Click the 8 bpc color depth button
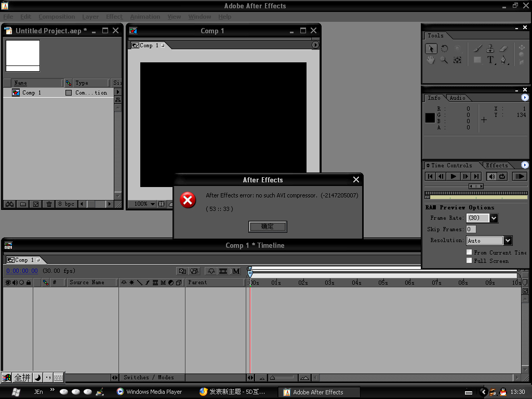The width and height of the screenshot is (532, 399). point(66,204)
